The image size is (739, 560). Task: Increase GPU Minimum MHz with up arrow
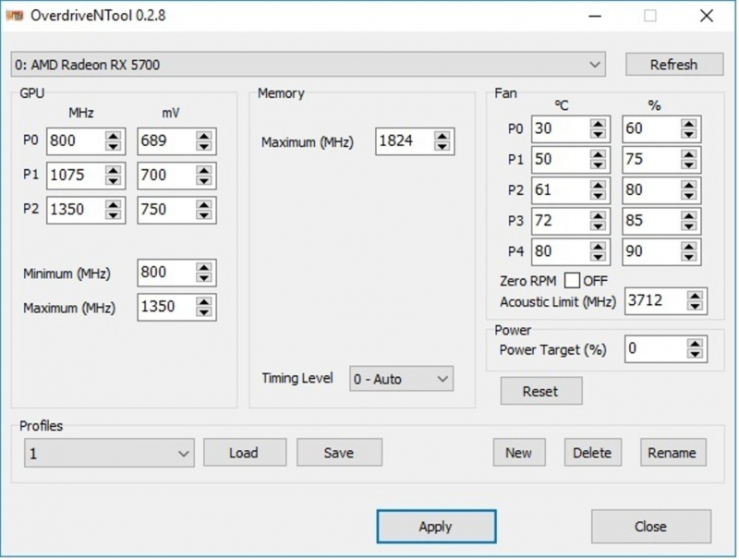[204, 267]
